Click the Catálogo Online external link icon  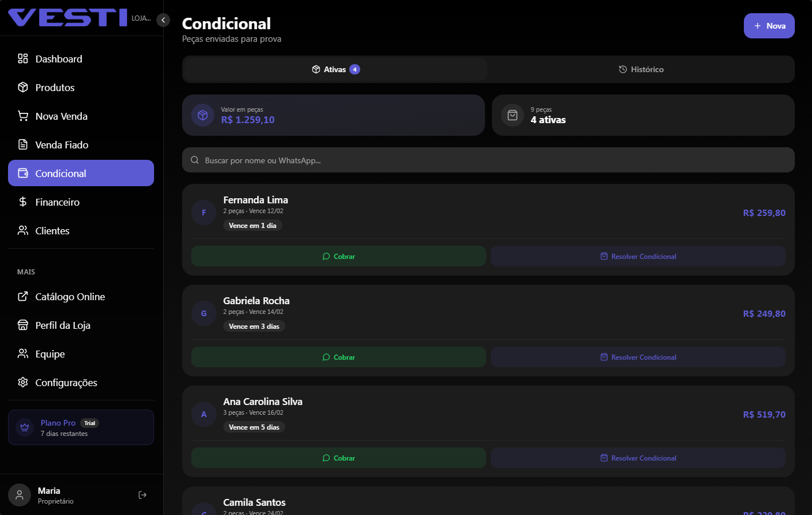(x=23, y=296)
